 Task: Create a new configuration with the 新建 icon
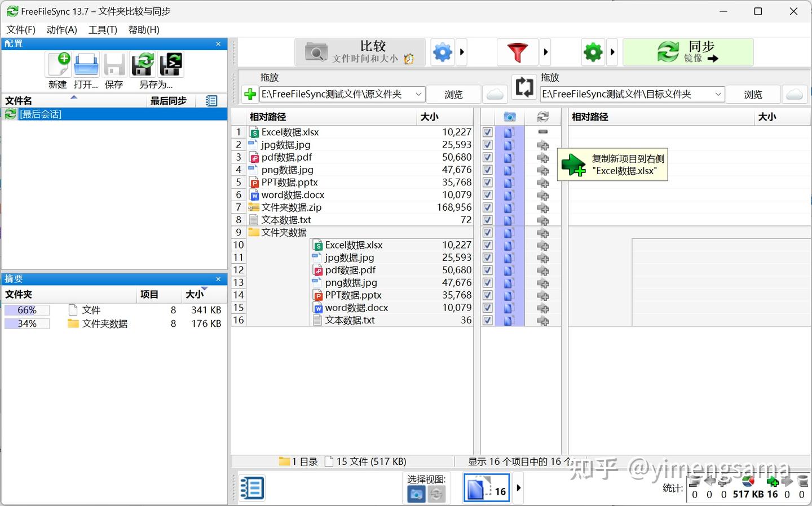58,64
